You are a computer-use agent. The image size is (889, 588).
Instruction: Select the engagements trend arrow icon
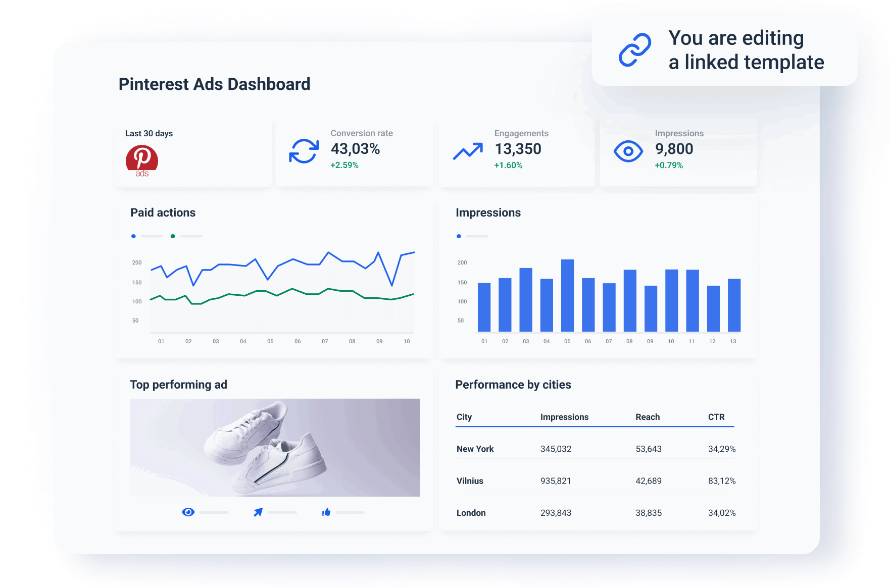[x=468, y=150]
